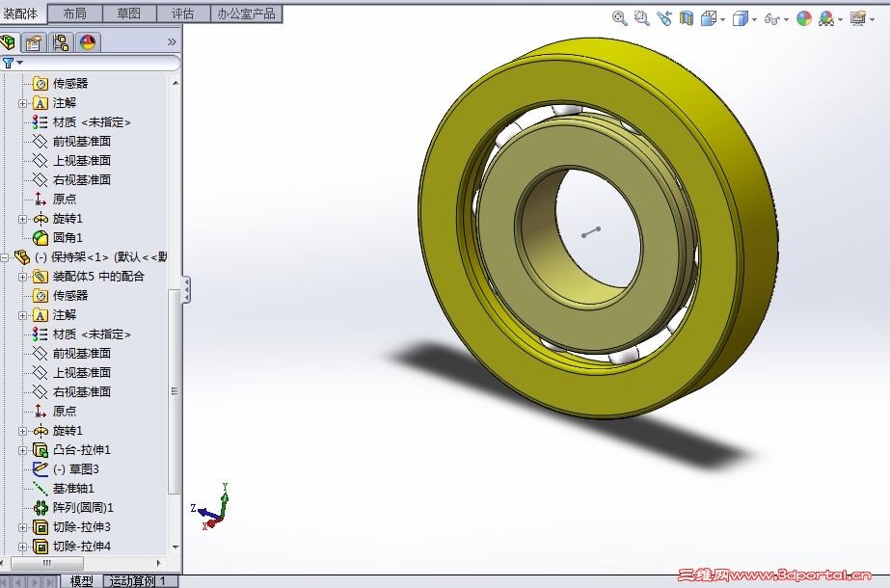Click the horizontal scrollbar thumb under the tree
This screenshot has width=890, height=588.
[x=47, y=563]
